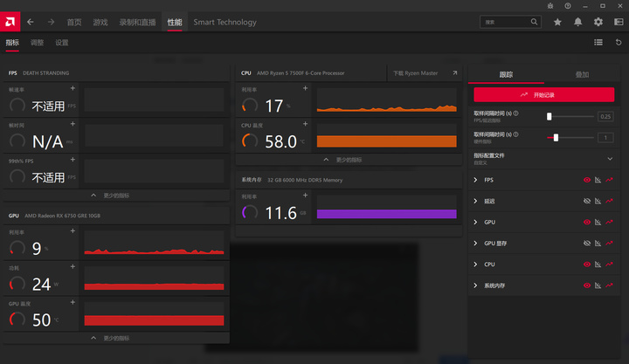Screen dimensions: 629x364
Task: Open favorites via the star icon
Action: coord(557,22)
